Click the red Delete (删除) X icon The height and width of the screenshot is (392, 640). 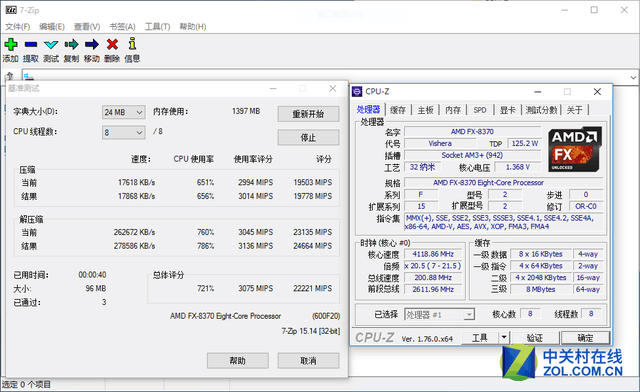[x=112, y=44]
